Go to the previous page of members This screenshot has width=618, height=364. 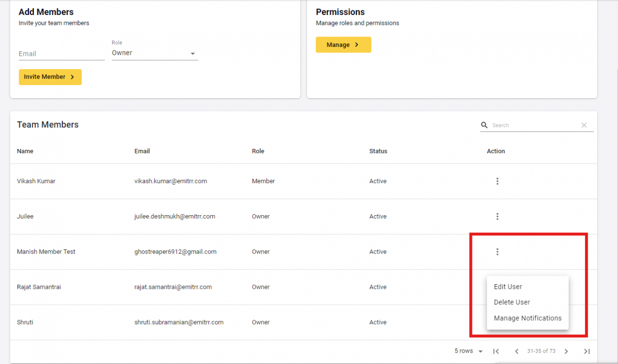click(x=516, y=351)
